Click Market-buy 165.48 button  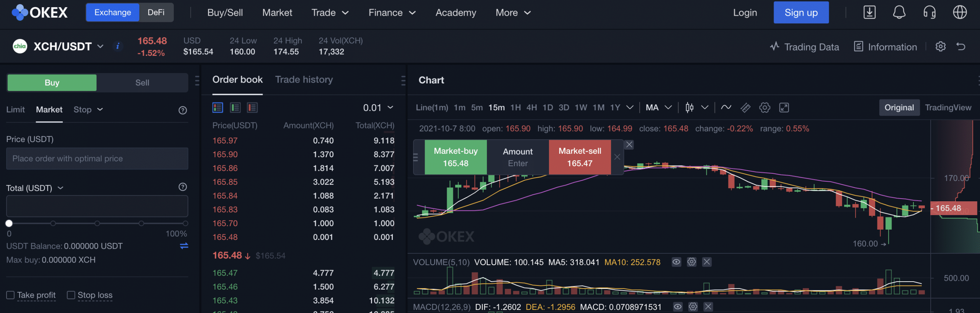point(456,157)
